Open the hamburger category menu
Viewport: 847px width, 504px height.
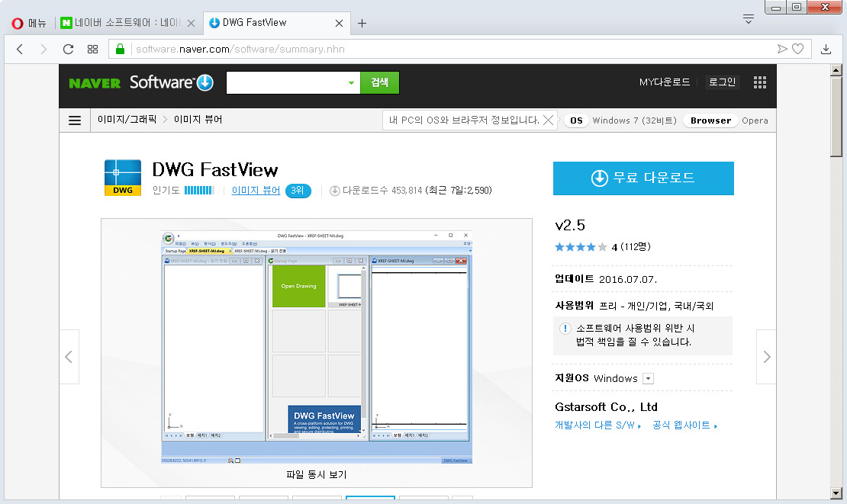click(75, 120)
